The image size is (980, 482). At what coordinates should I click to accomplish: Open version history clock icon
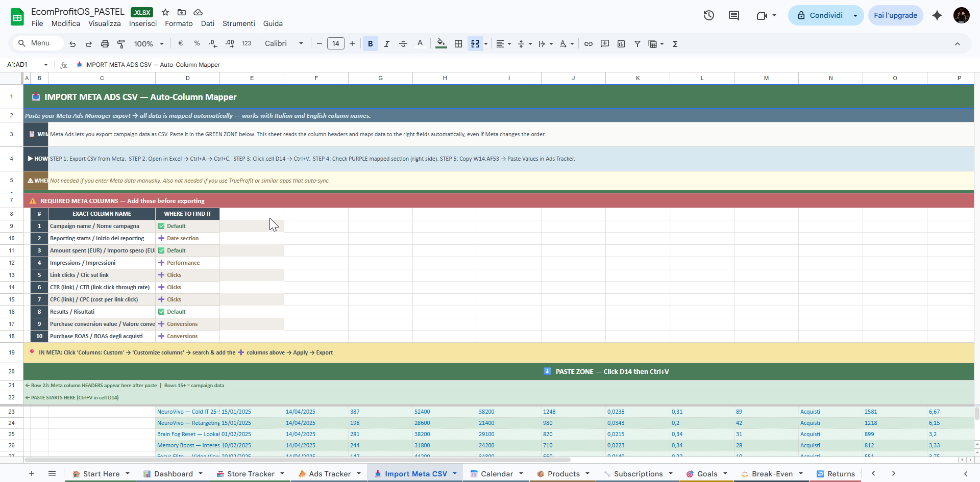[708, 15]
